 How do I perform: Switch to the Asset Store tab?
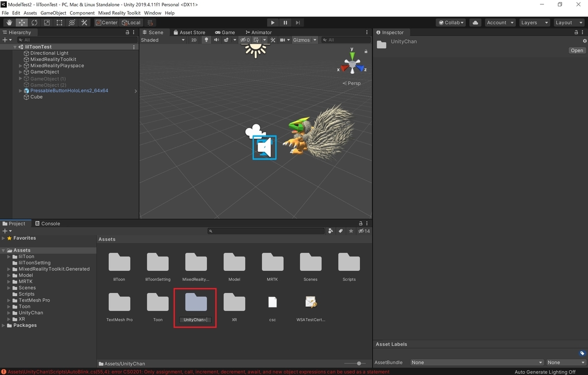pos(190,32)
